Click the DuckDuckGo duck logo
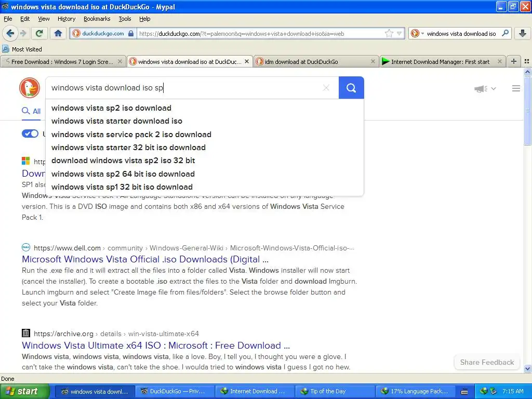Screen dimensions: 532x399 point(30,88)
